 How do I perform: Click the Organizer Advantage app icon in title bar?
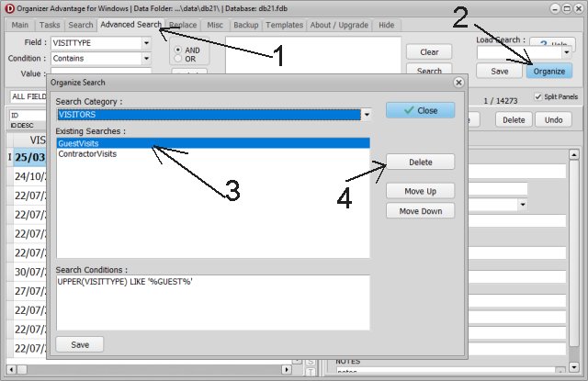(7, 7)
